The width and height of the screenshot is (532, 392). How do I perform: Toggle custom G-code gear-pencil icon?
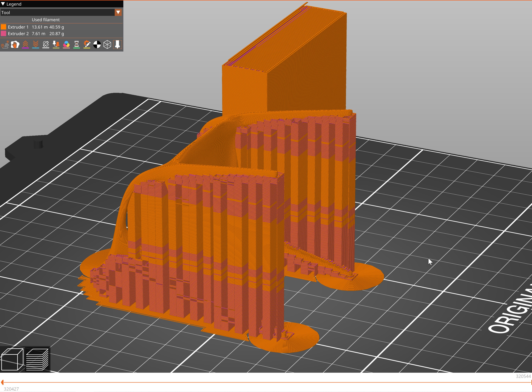[x=87, y=45]
